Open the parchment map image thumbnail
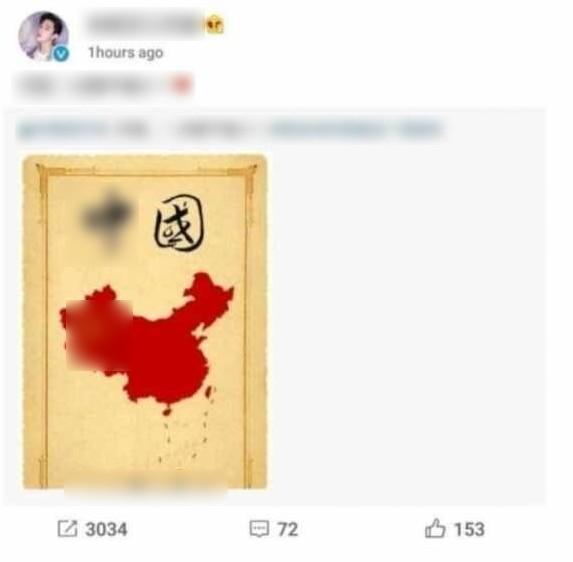The height and width of the screenshot is (562, 573). pyautogui.click(x=145, y=322)
